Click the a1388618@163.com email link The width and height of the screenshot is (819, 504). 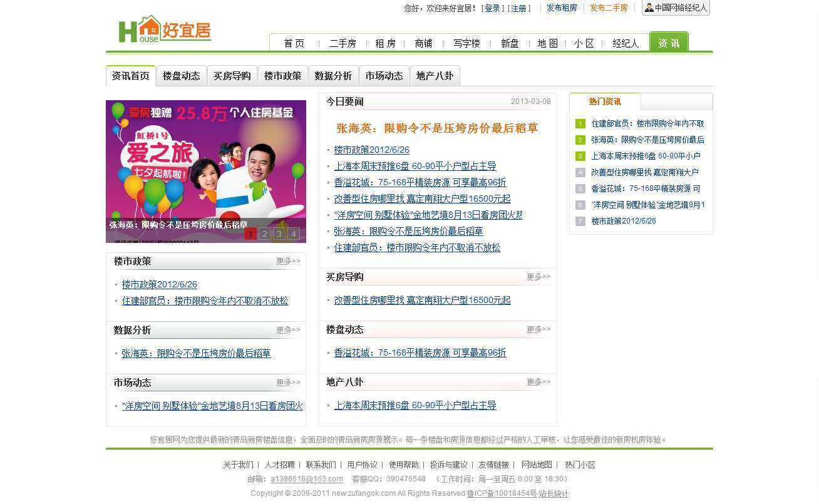click(306, 480)
